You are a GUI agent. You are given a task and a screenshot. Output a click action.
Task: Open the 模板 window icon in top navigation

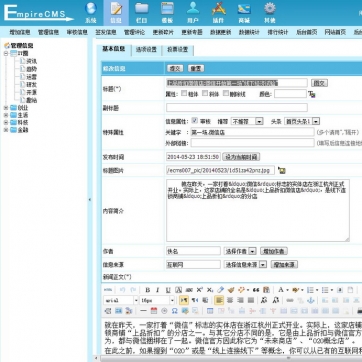(x=167, y=9)
